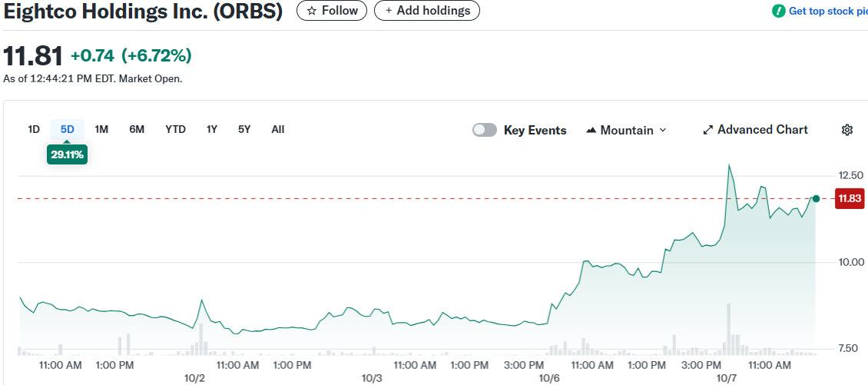Open chart settings gear icon
This screenshot has height=385, width=868.
tap(847, 130)
